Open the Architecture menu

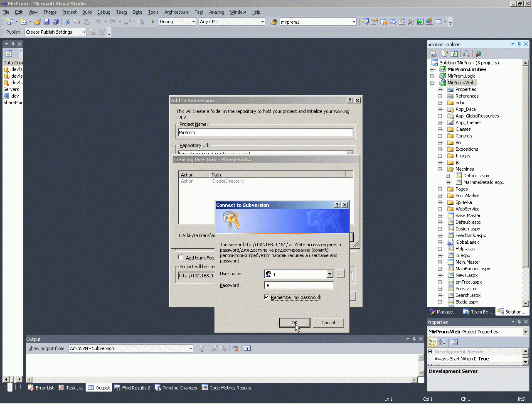(176, 12)
